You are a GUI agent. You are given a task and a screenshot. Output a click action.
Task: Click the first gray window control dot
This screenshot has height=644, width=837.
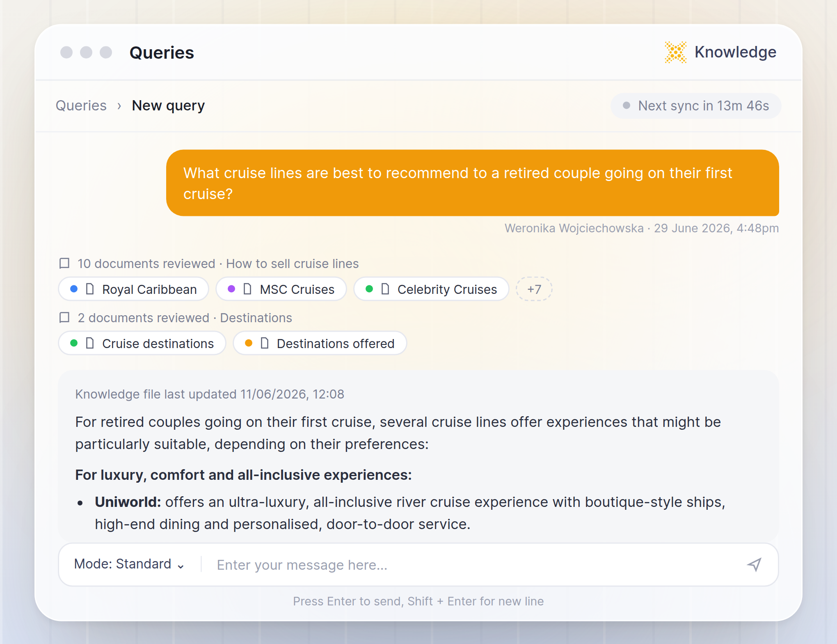pyautogui.click(x=66, y=53)
